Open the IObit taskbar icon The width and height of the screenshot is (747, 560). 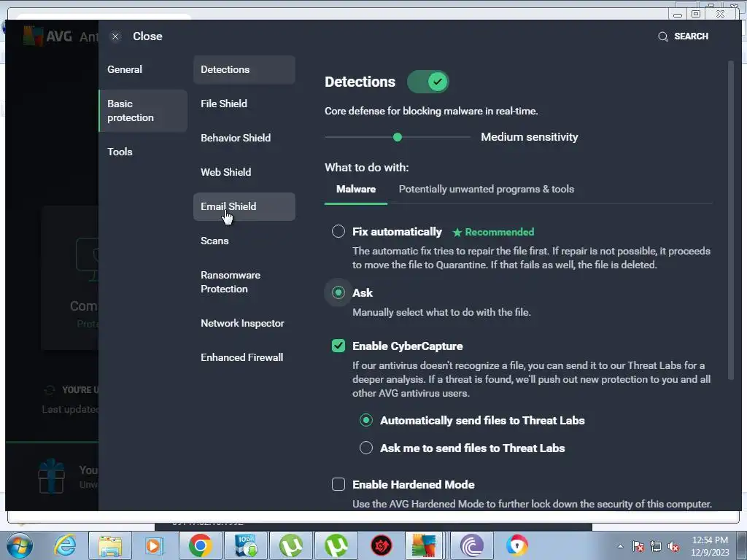click(246, 545)
